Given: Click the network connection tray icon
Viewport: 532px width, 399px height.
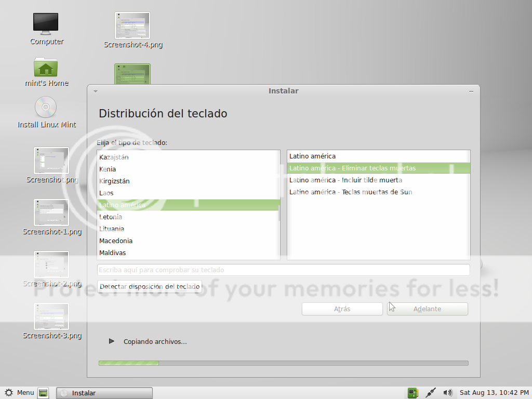Looking at the screenshot, I should click(x=430, y=393).
